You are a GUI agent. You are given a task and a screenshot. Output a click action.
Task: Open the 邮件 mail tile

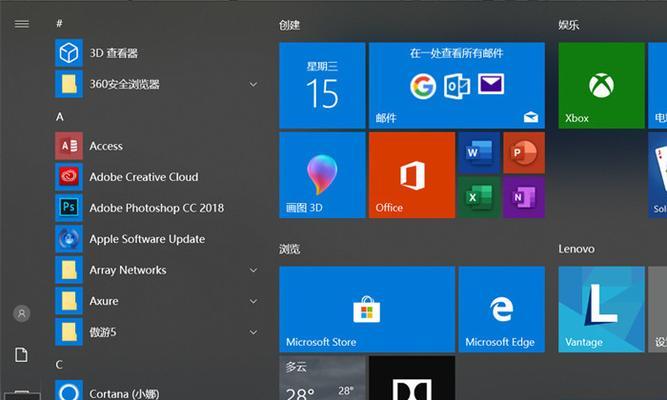457,86
